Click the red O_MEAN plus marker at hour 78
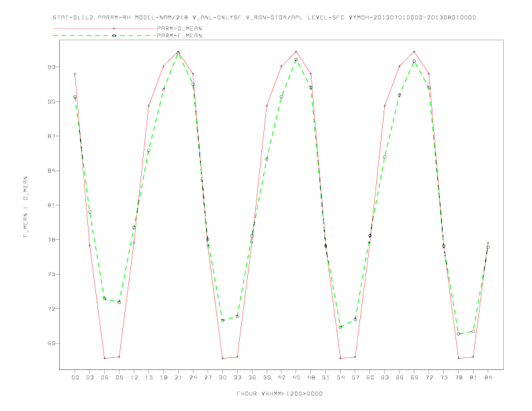532x411 pixels. click(x=458, y=358)
